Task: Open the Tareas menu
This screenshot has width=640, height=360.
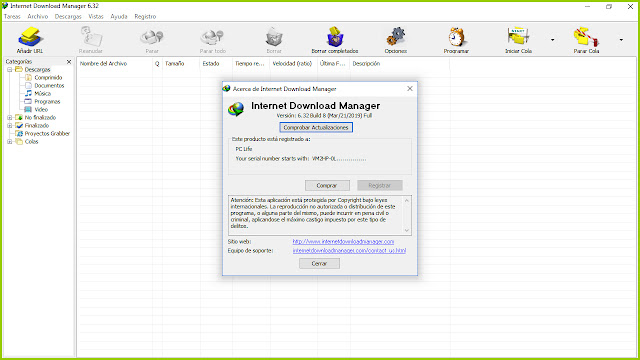Action: coord(12,17)
